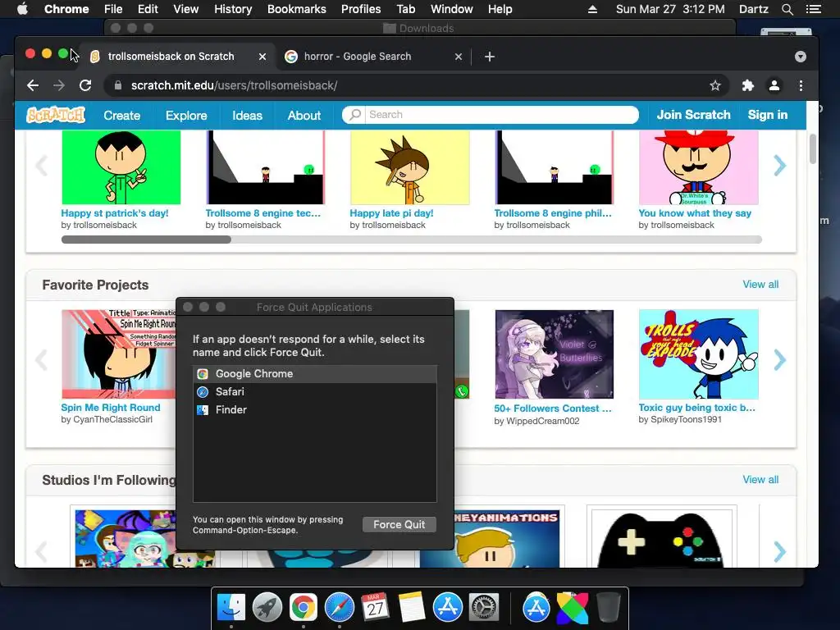Close the horror - Google Search tab
Viewport: 840px width, 630px height.
(x=459, y=57)
